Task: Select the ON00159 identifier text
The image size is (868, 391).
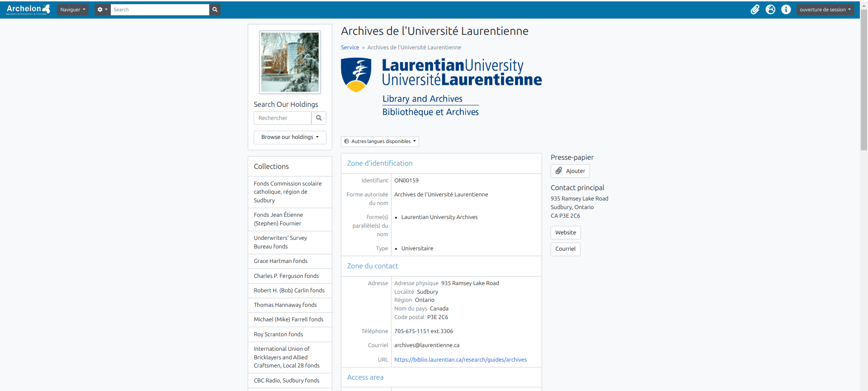Action: point(406,181)
